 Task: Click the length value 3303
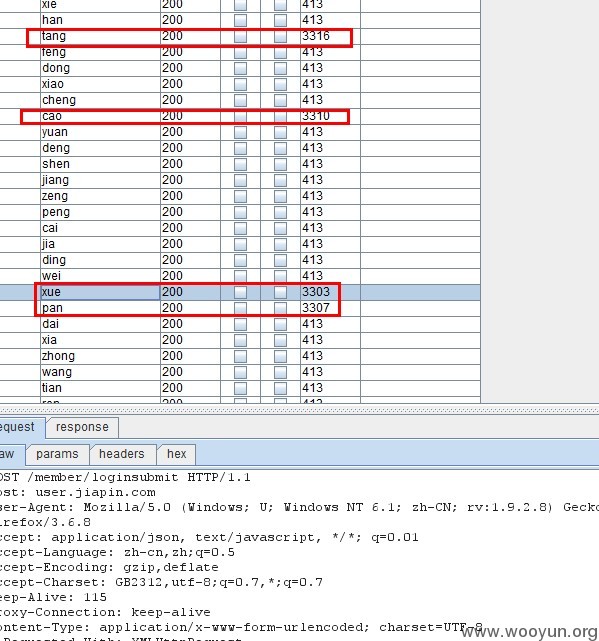(316, 292)
